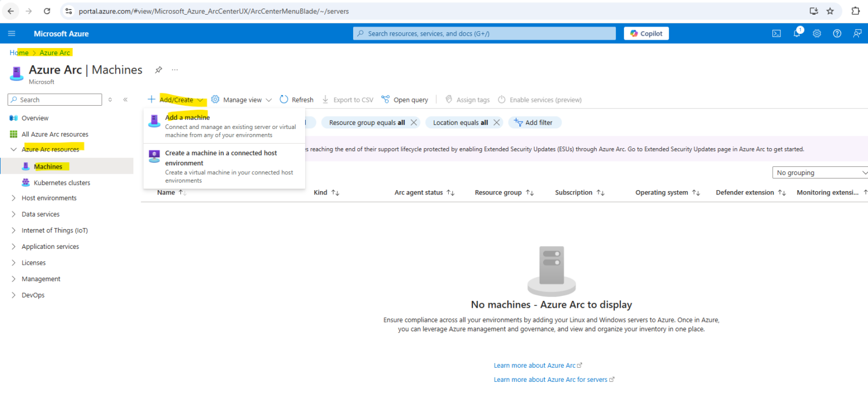Open Cloud Shell

pyautogui.click(x=776, y=33)
